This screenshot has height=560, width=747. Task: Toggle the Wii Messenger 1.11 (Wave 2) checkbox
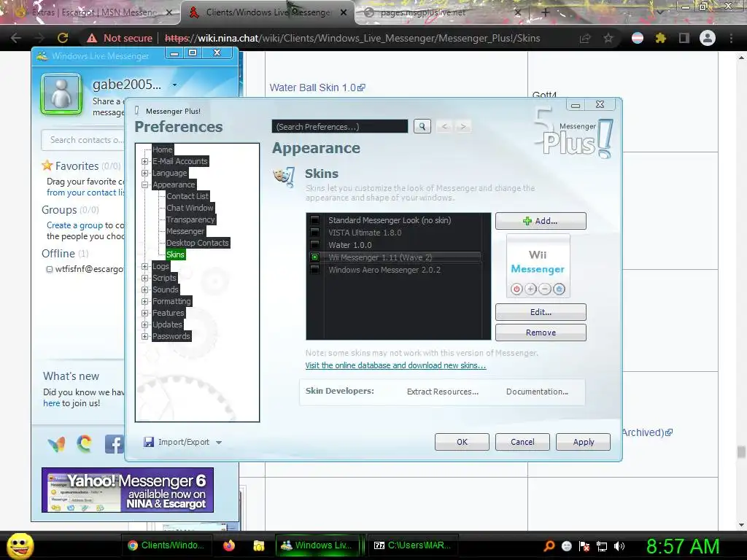(x=315, y=257)
